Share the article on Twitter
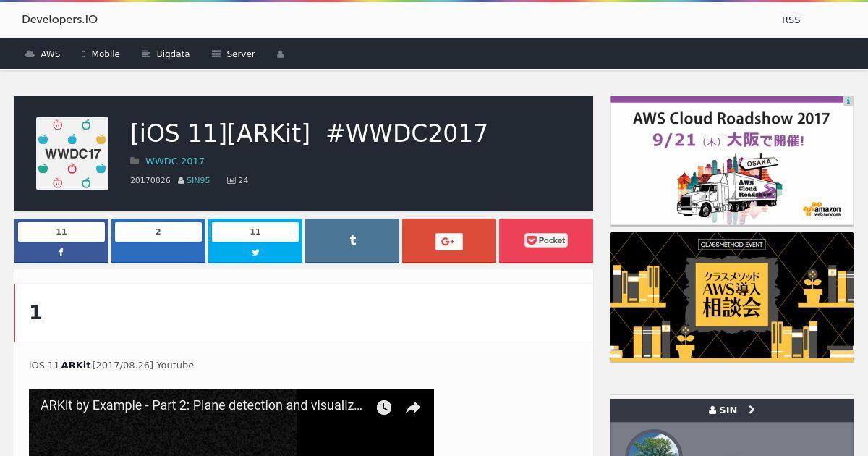The height and width of the screenshot is (456, 868). tap(255, 241)
